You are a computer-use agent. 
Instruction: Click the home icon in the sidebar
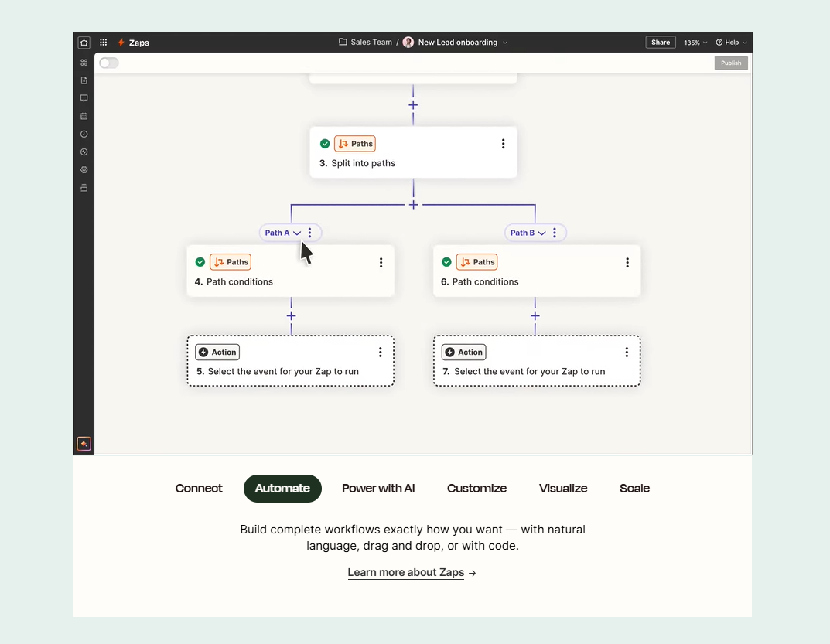(84, 43)
